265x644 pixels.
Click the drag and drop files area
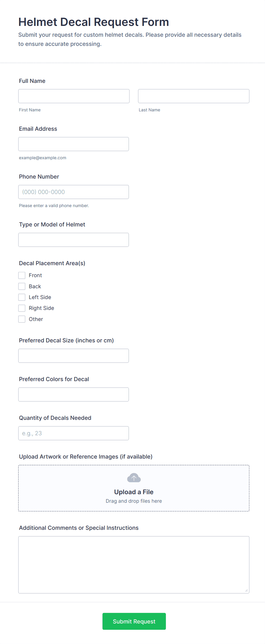(x=134, y=501)
